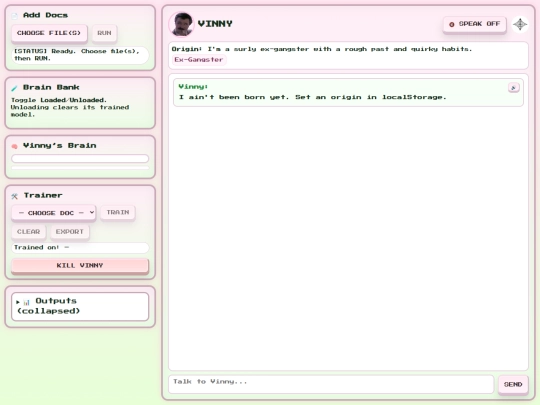The width and height of the screenshot is (540, 405).
Task: Click the Brain Bank panel title
Action: point(51,87)
